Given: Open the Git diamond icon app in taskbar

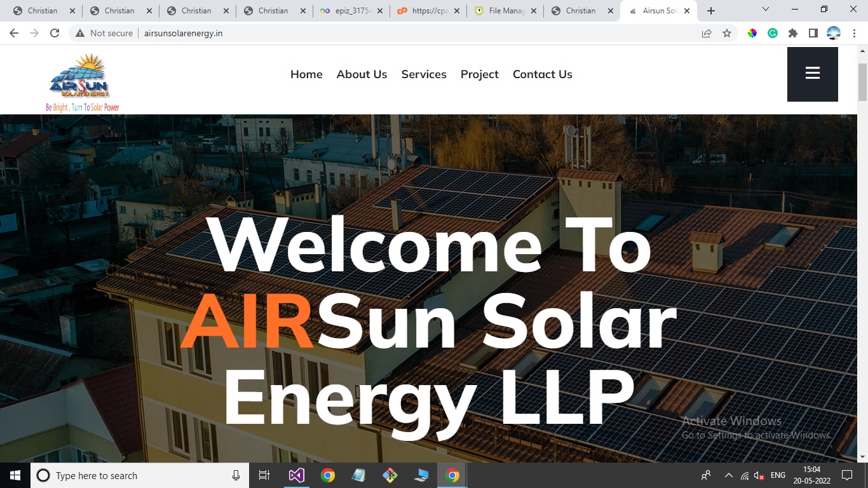Looking at the screenshot, I should [390, 475].
